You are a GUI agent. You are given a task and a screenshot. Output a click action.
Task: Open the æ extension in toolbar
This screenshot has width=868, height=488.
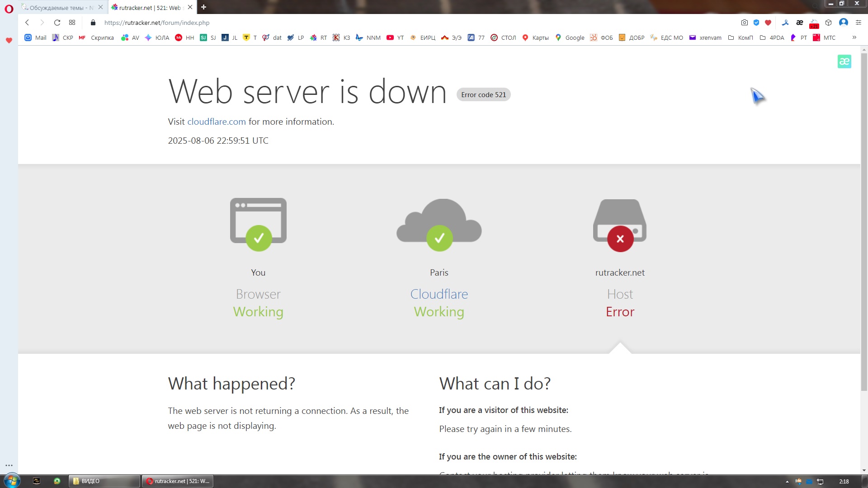(800, 23)
